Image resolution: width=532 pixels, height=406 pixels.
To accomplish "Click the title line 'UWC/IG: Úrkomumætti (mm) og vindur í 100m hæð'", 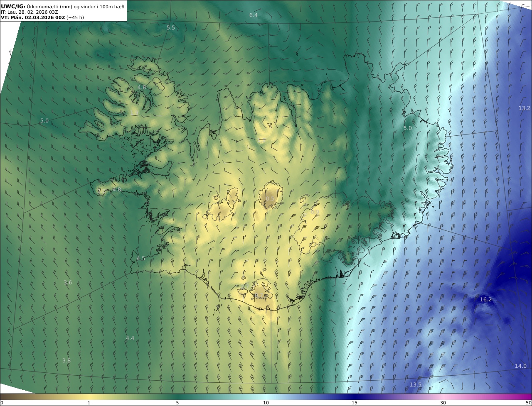I will tap(63, 6).
